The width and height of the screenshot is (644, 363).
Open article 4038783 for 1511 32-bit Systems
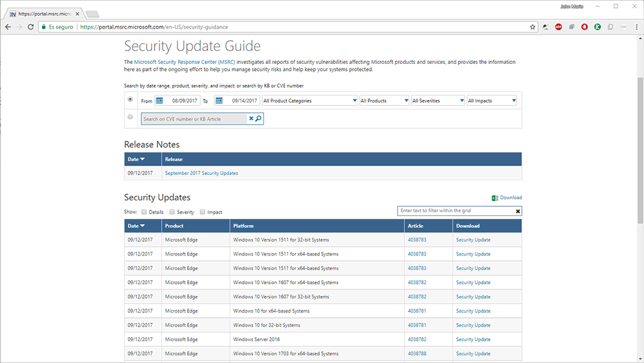click(x=417, y=240)
